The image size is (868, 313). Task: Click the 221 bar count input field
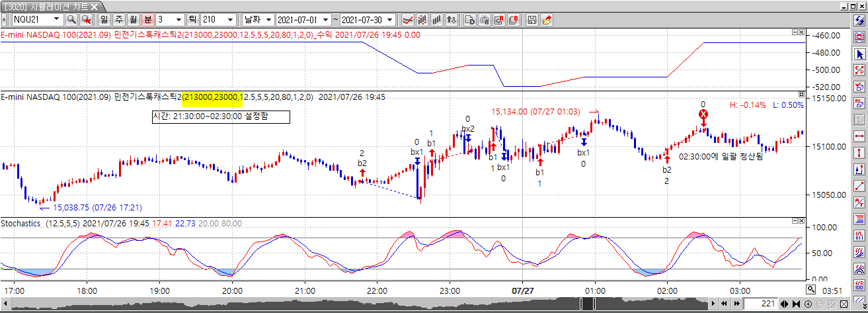point(760,304)
